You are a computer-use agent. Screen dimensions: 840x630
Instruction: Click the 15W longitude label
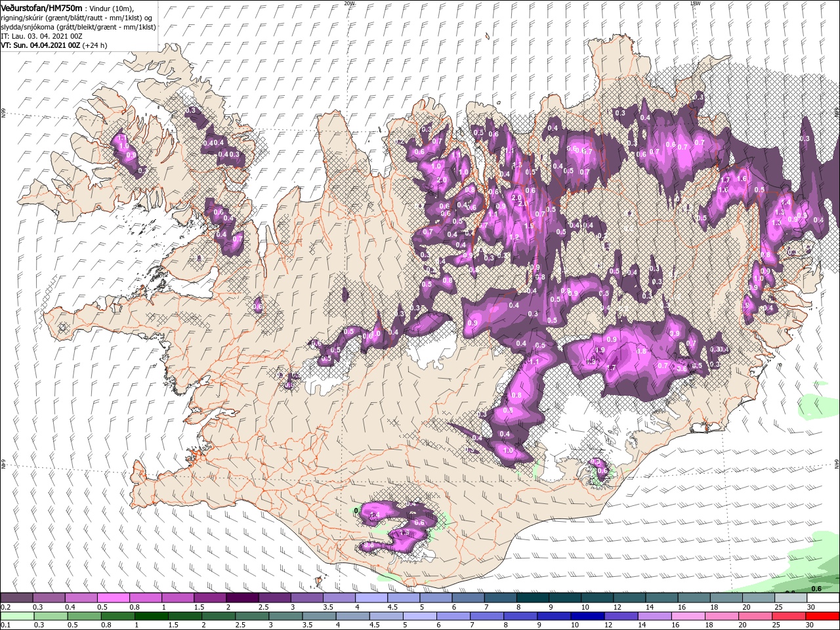pyautogui.click(x=696, y=3)
